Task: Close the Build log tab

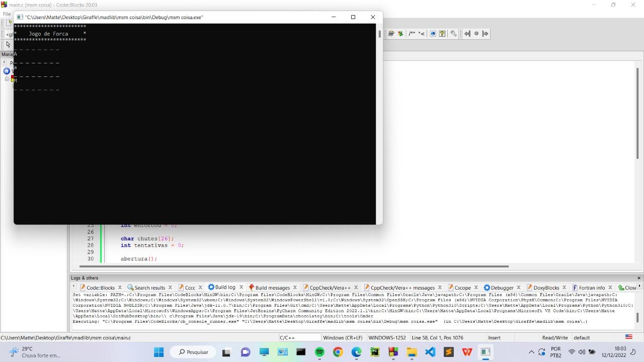Action: (x=241, y=287)
